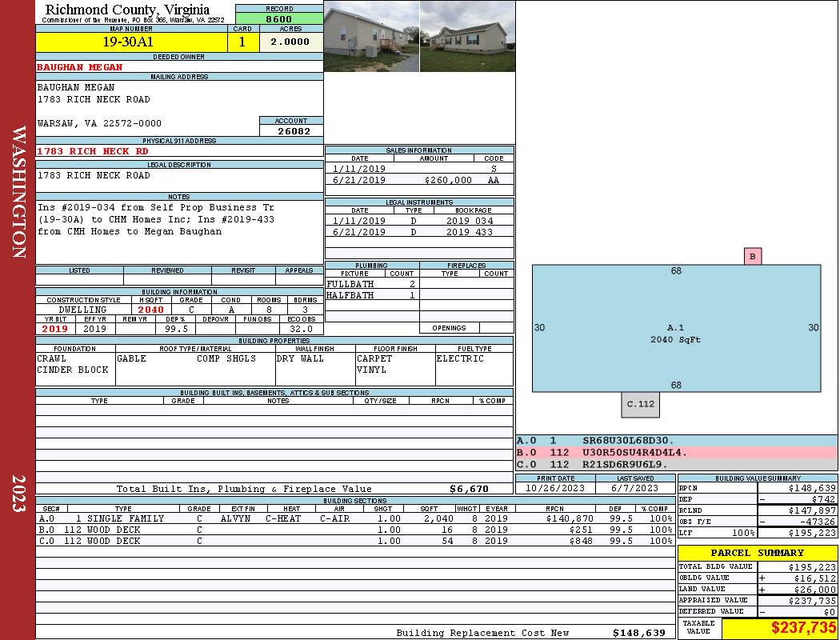Click the yellow Parcel Summary header
The width and height of the screenshot is (840, 640).
pos(757,553)
